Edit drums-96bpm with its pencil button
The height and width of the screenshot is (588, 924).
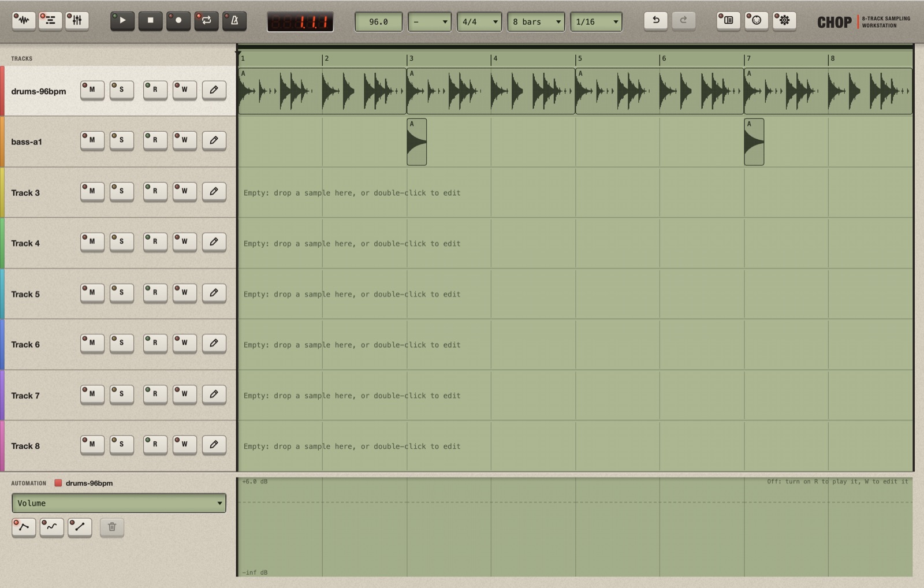[214, 90]
